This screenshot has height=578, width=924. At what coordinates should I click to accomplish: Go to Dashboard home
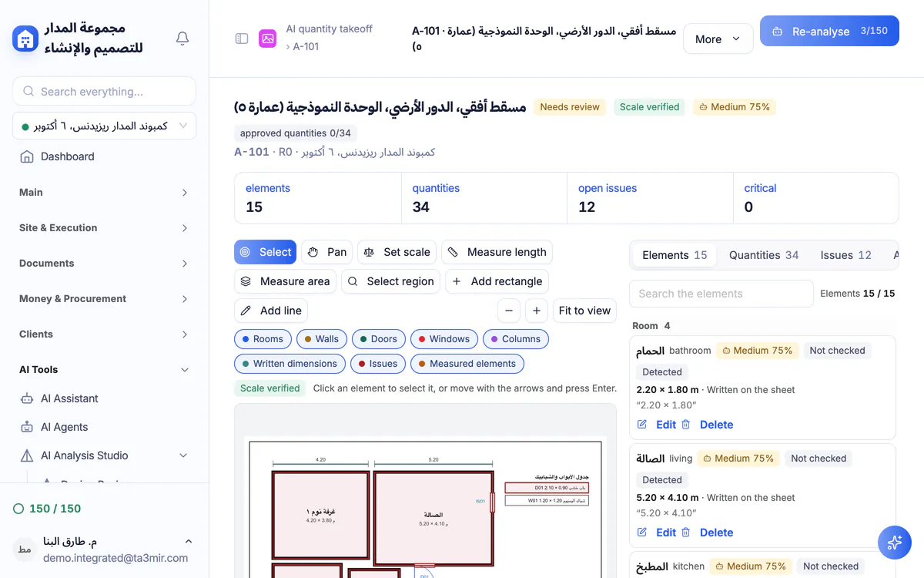(104, 156)
